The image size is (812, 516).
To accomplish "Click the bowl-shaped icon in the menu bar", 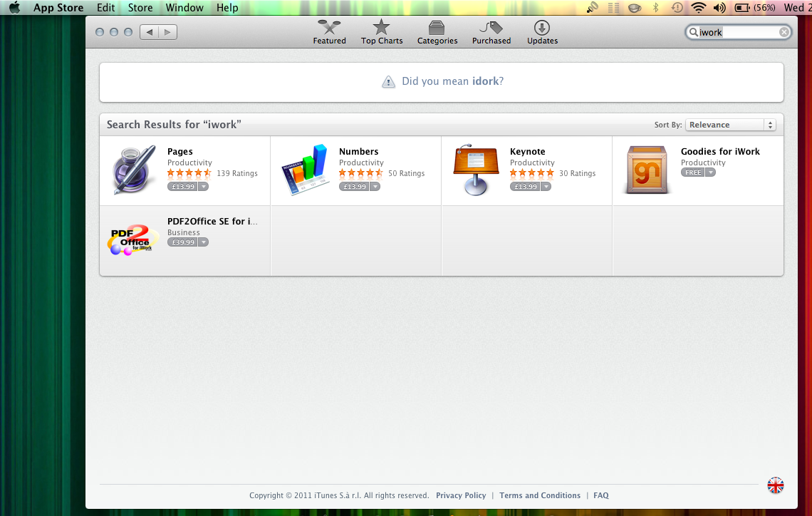I will (635, 7).
